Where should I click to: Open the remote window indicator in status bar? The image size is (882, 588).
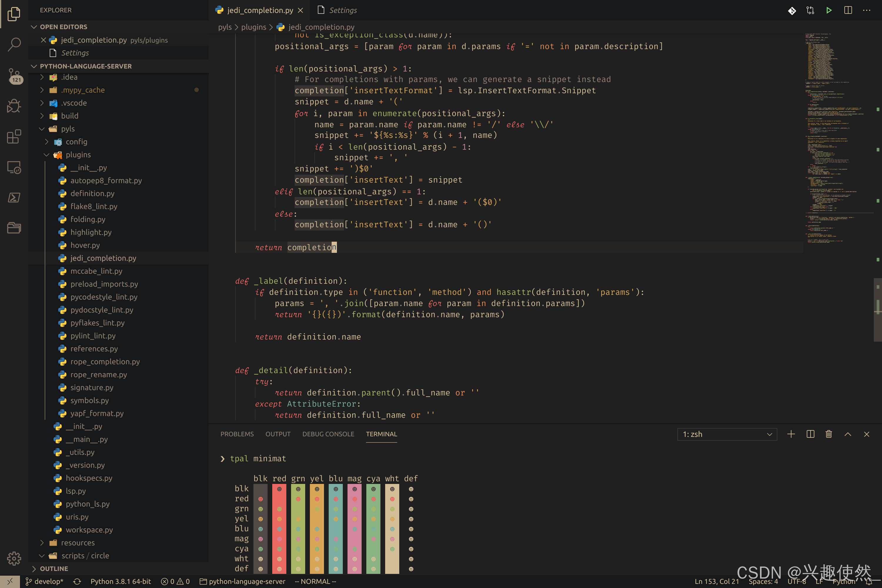(10, 581)
